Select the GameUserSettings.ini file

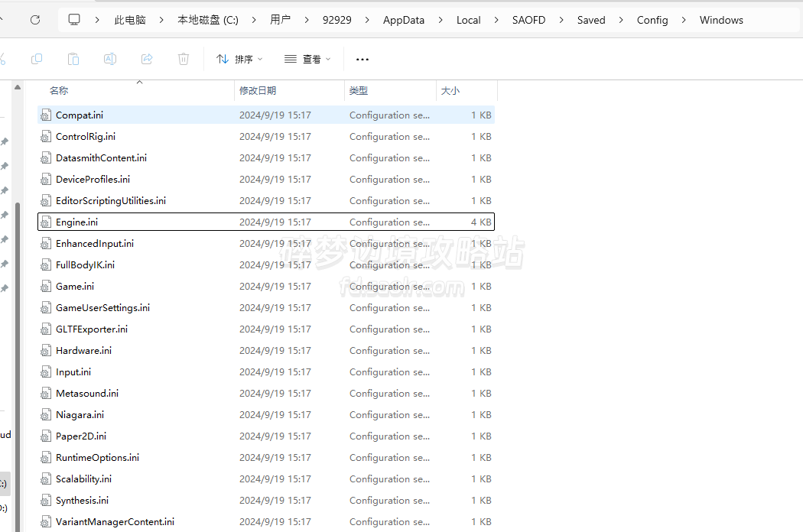[102, 308]
